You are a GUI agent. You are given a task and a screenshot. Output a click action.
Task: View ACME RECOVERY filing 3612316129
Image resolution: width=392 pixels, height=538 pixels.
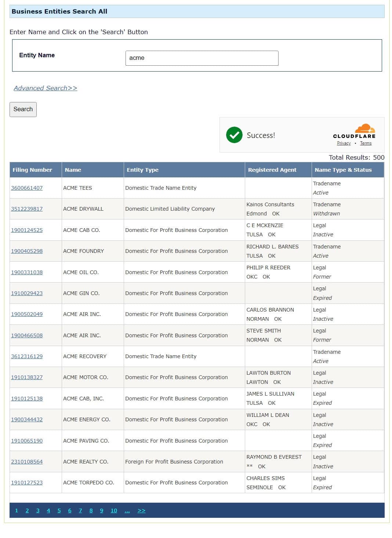(27, 356)
